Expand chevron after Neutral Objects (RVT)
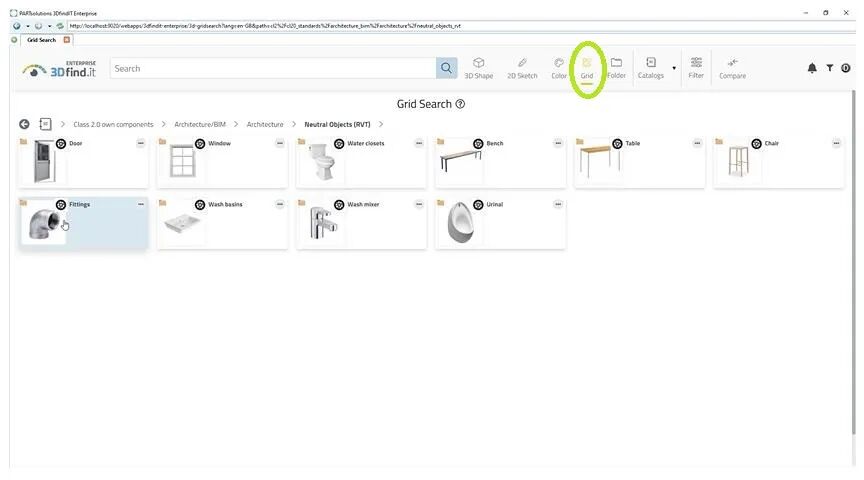 click(381, 124)
